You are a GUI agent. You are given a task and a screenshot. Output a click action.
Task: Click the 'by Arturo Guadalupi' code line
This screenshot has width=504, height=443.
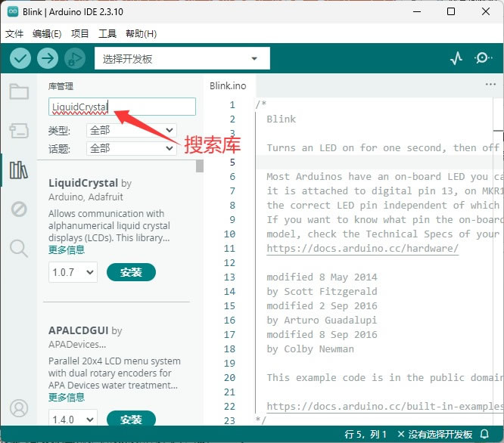click(322, 320)
